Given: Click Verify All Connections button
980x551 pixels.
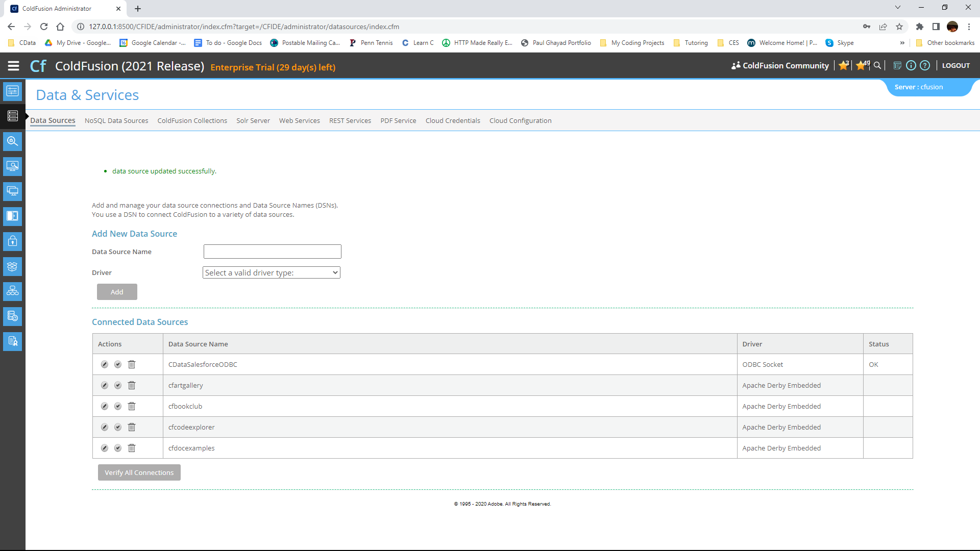Looking at the screenshot, I should (139, 473).
